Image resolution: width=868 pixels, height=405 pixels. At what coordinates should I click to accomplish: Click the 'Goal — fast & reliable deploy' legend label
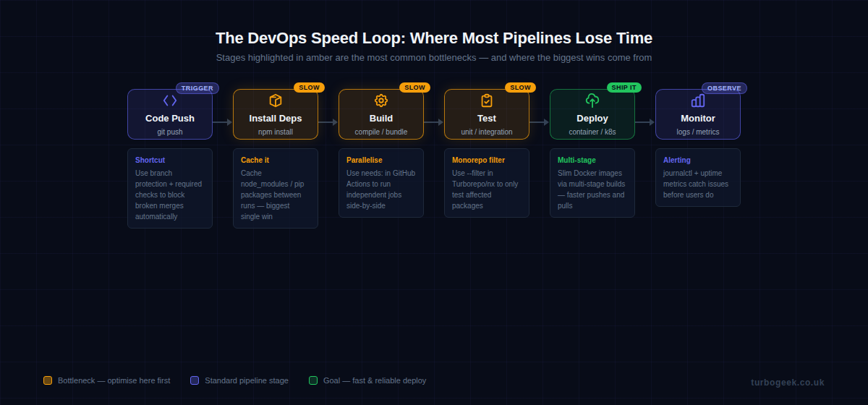(375, 380)
